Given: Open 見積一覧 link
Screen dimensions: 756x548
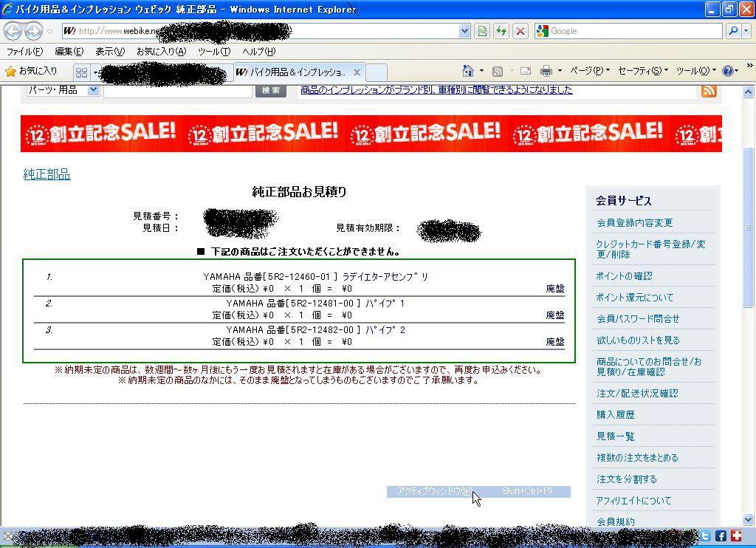Looking at the screenshot, I should pyautogui.click(x=615, y=436).
